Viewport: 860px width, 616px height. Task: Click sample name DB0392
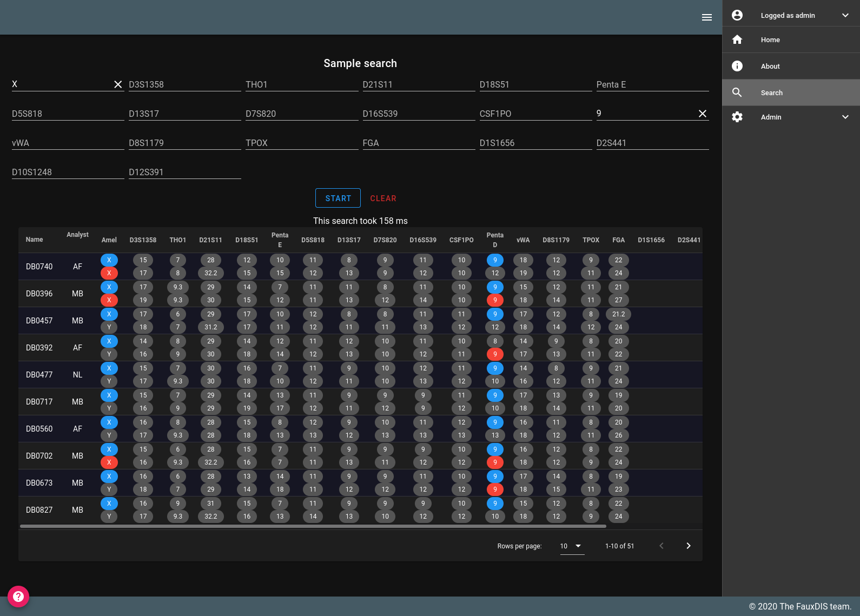point(39,348)
